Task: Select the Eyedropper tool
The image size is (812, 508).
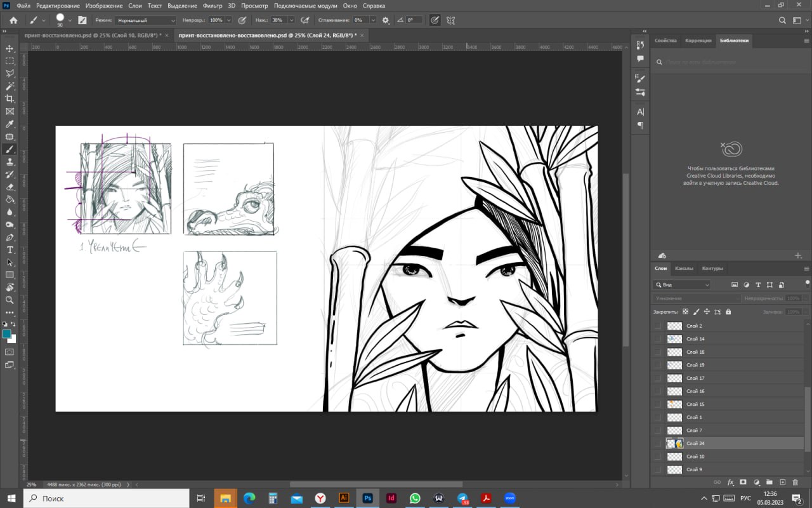Action: pos(10,124)
